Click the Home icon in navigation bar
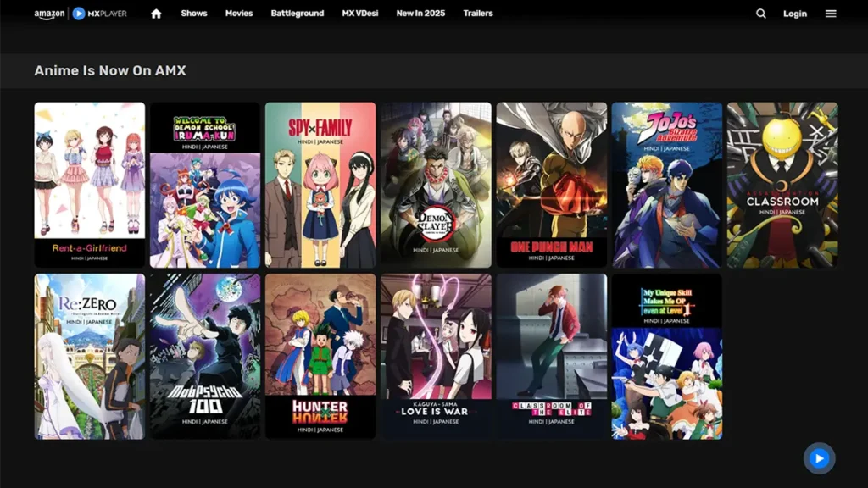Viewport: 868px width, 488px height. click(x=156, y=14)
